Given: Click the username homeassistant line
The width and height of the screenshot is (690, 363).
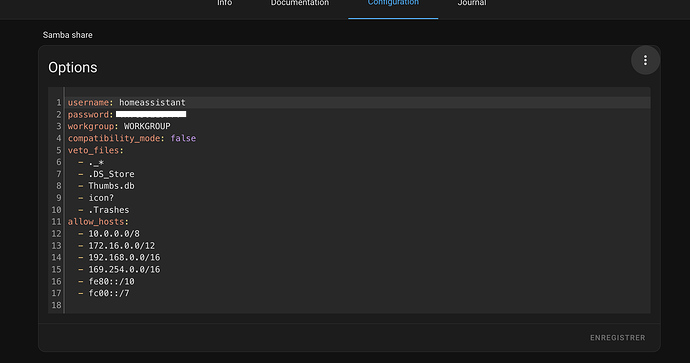Looking at the screenshot, I should coord(127,103).
